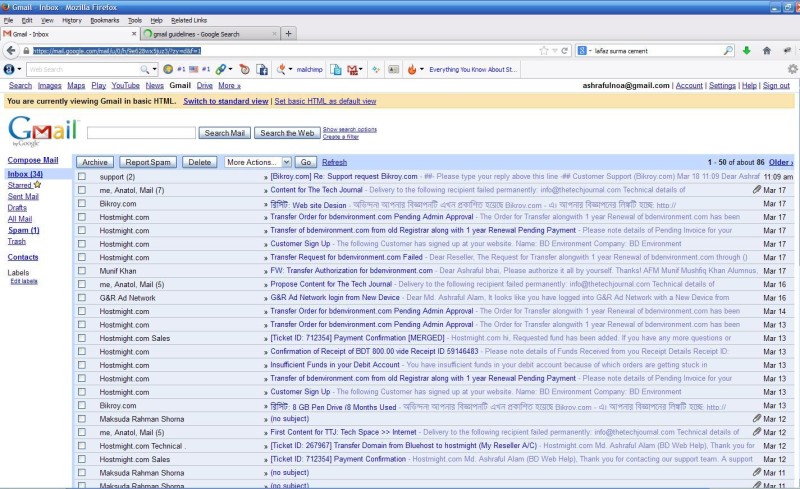Click into the Gmail search mail field
The width and height of the screenshot is (800, 489).
coord(141,133)
